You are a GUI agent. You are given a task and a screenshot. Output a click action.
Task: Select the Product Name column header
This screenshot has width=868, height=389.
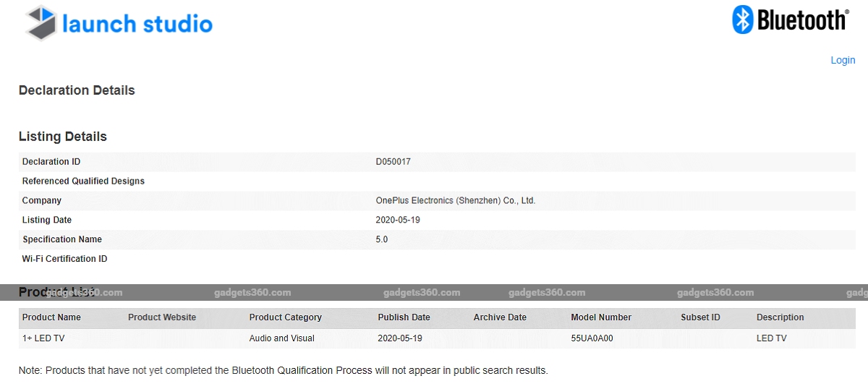coord(51,317)
